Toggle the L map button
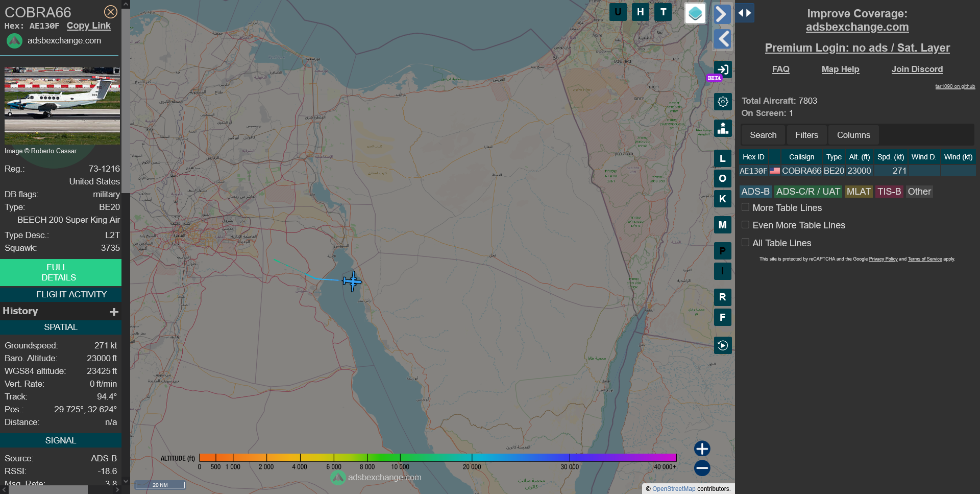Image resolution: width=980 pixels, height=494 pixels. 723,158
